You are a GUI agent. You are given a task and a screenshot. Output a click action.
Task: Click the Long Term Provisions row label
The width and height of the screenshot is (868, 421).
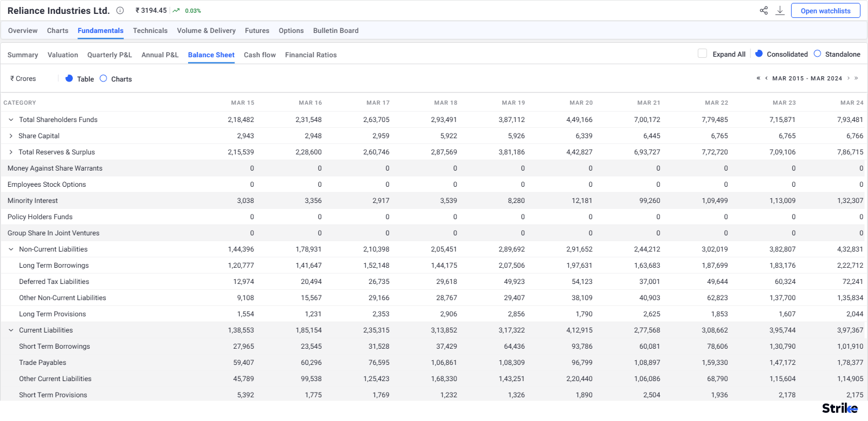52,314
